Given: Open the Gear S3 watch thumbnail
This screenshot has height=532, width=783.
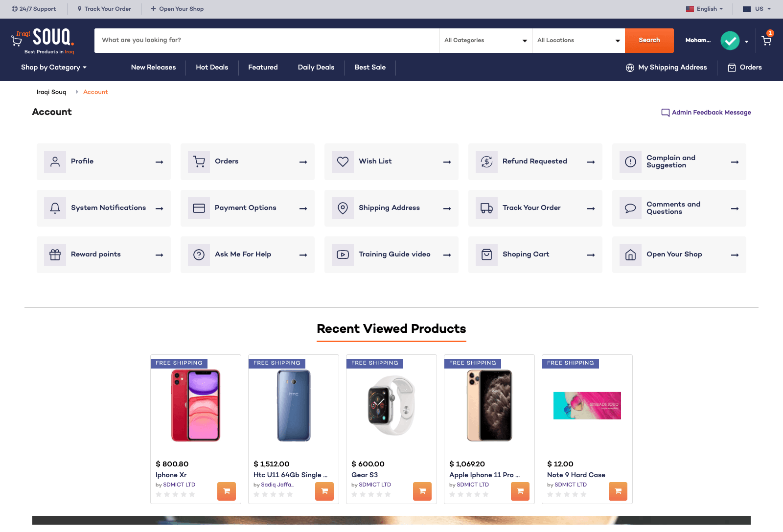Looking at the screenshot, I should [391, 405].
